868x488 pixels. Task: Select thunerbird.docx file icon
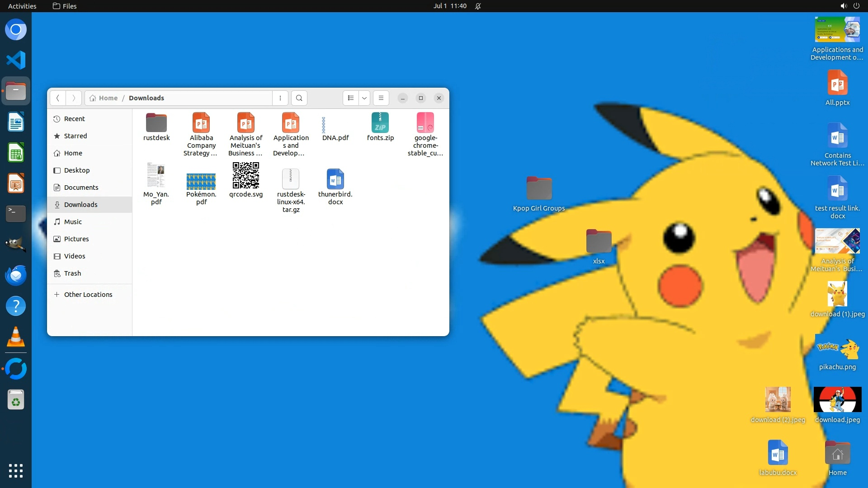point(335,179)
